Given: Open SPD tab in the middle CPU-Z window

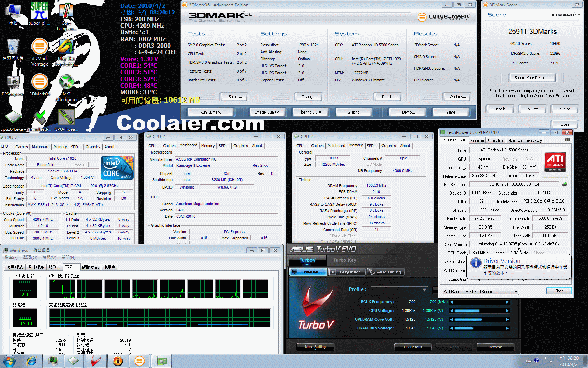Looking at the screenshot, I should coord(222,146).
